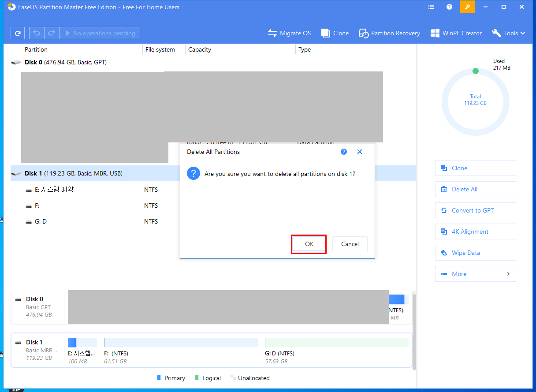This screenshot has height=392, width=536.
Task: Click the EaseUS app logo icon
Action: click(x=11, y=7)
